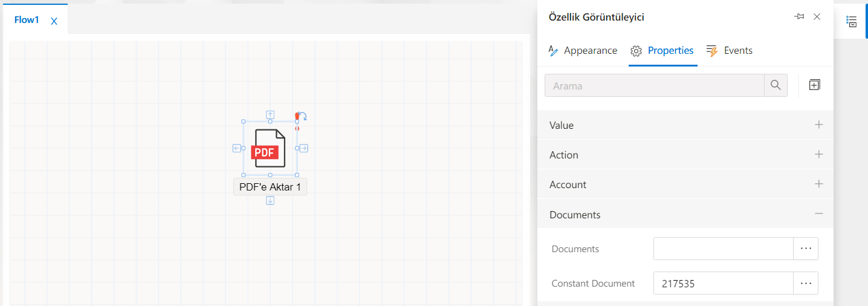Open the Constant Document ellipsis button
This screenshot has width=868, height=306.
[805, 283]
